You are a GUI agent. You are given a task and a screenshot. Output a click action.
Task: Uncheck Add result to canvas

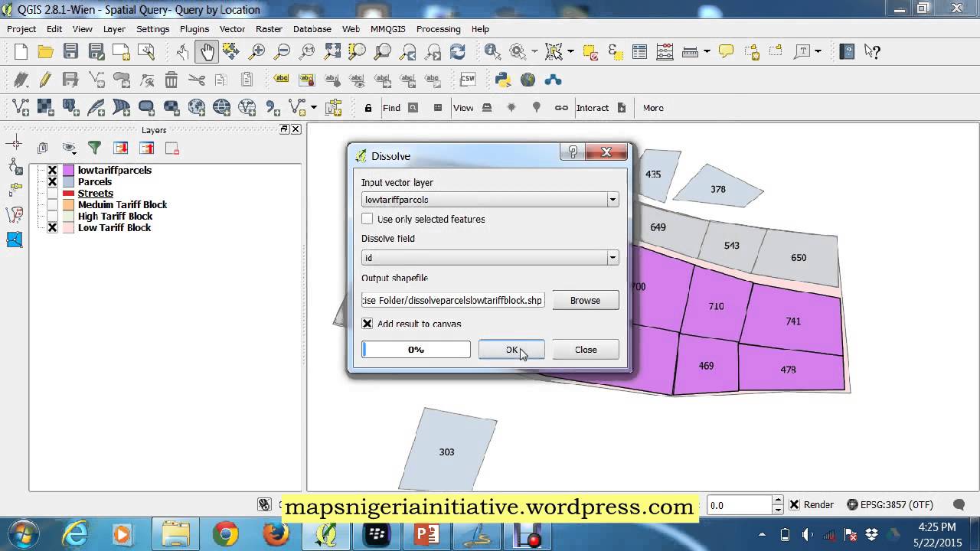pyautogui.click(x=367, y=324)
